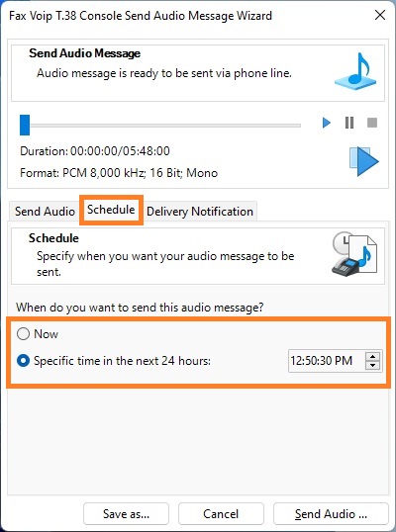Viewport: 396px width, 532px height.
Task: Click the Send Audio ... button
Action: 331,513
